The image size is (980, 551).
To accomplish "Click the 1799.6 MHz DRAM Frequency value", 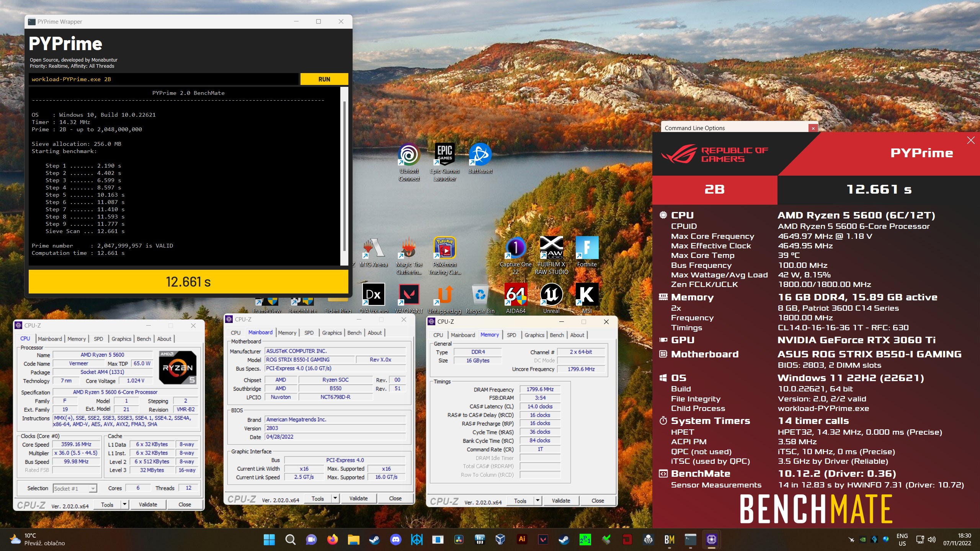I will [x=540, y=389].
